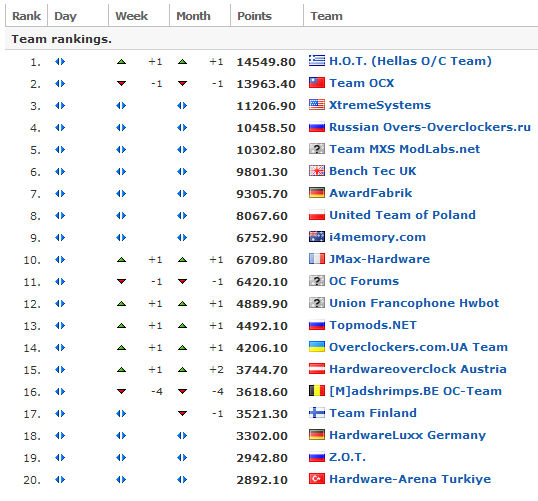Click the US flag beside XtremeSystems
Image resolution: width=538 pixels, height=501 pixels.
pyautogui.click(x=317, y=104)
